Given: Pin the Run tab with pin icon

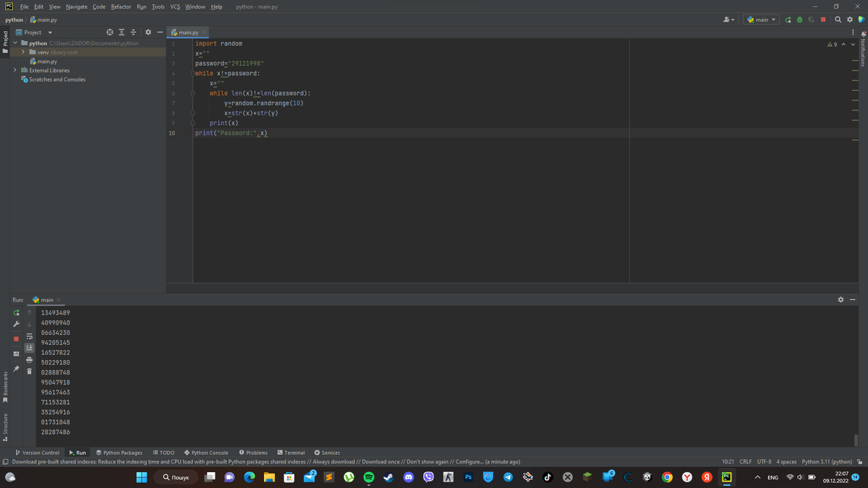Looking at the screenshot, I should point(17,369).
